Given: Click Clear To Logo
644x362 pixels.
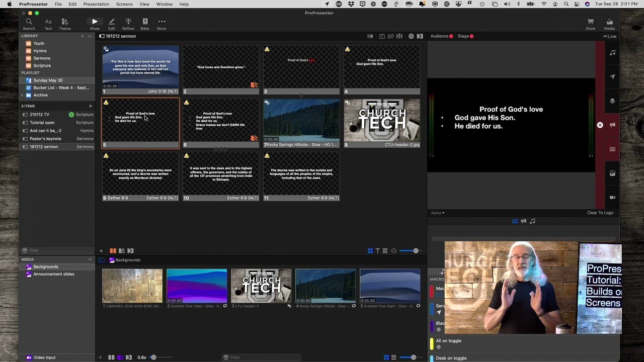Looking at the screenshot, I should click(x=600, y=213).
